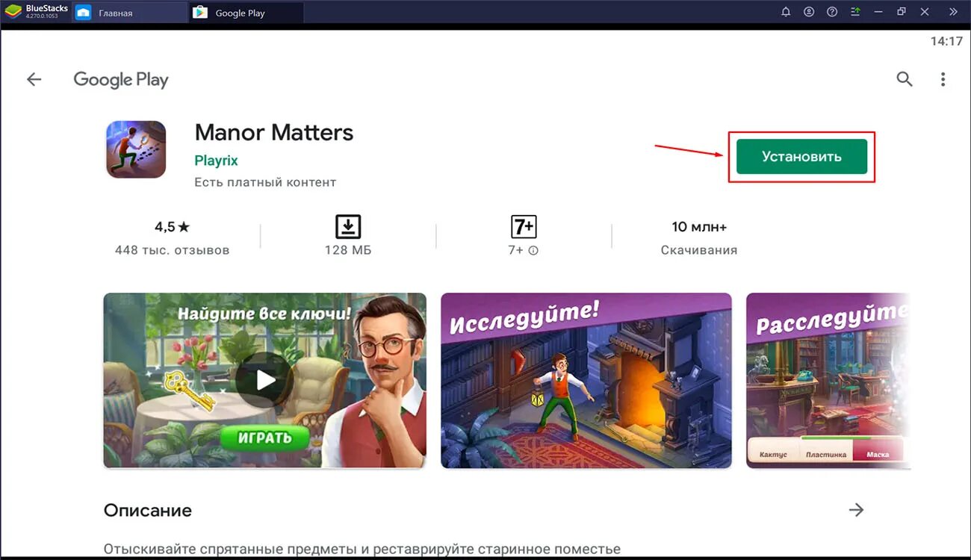This screenshot has height=560, width=971.
Task: Expand the BlueStacks side panel arrows
Action: click(x=953, y=12)
